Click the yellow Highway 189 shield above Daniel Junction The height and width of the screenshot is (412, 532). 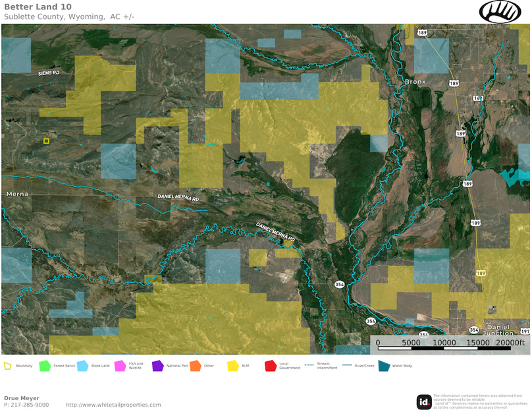481,272
